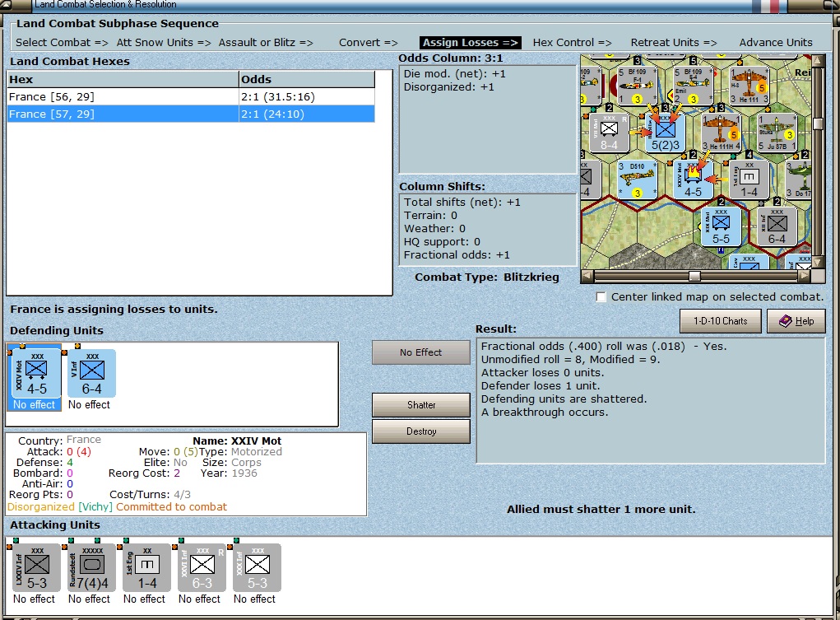Select the XXX Inf 5-3 attacking unit
The width and height of the screenshot is (840, 620).
[257, 567]
